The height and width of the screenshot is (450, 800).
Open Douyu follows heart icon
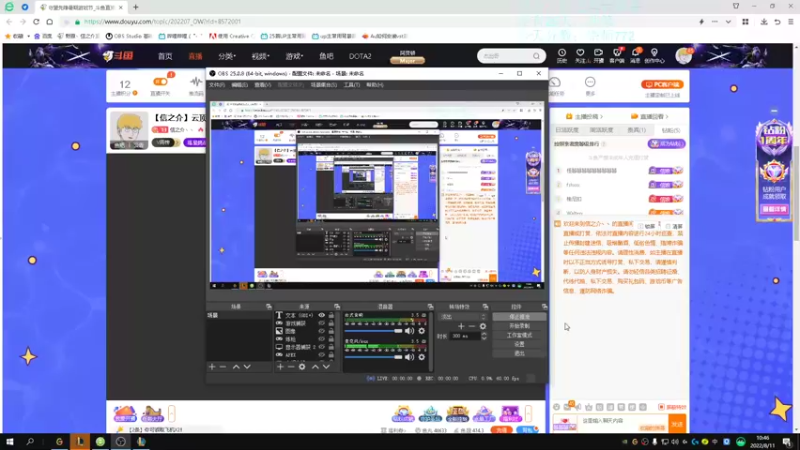[580, 55]
